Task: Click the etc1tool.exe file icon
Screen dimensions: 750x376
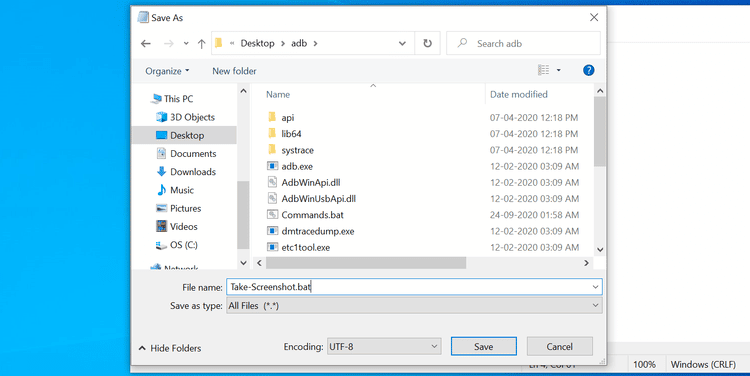Action: 272,247
